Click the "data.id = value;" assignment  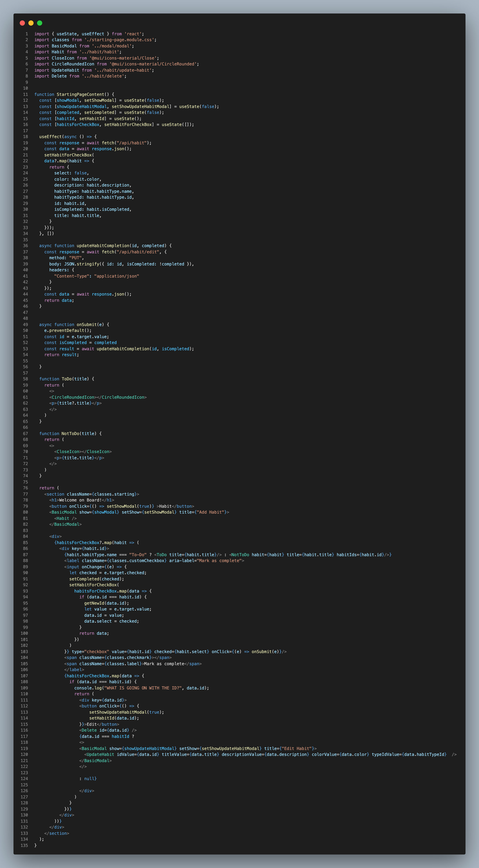[104, 616]
